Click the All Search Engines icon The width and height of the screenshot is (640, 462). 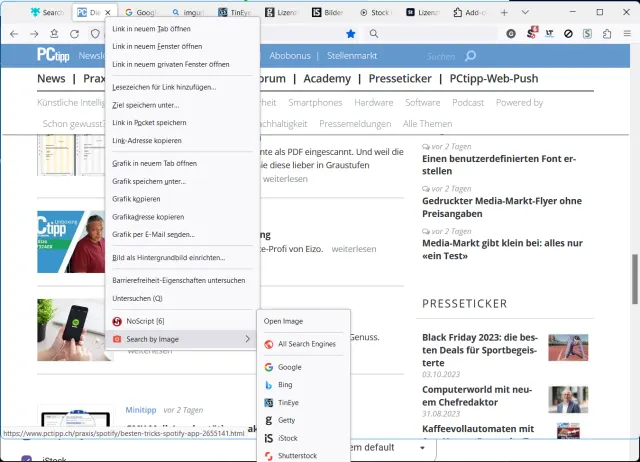click(x=269, y=344)
